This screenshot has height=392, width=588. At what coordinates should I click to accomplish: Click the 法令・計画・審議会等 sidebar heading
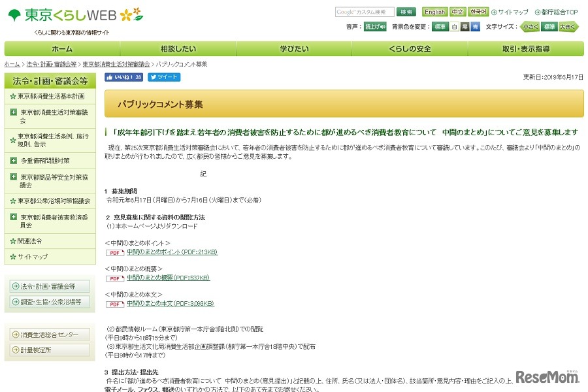click(x=50, y=81)
